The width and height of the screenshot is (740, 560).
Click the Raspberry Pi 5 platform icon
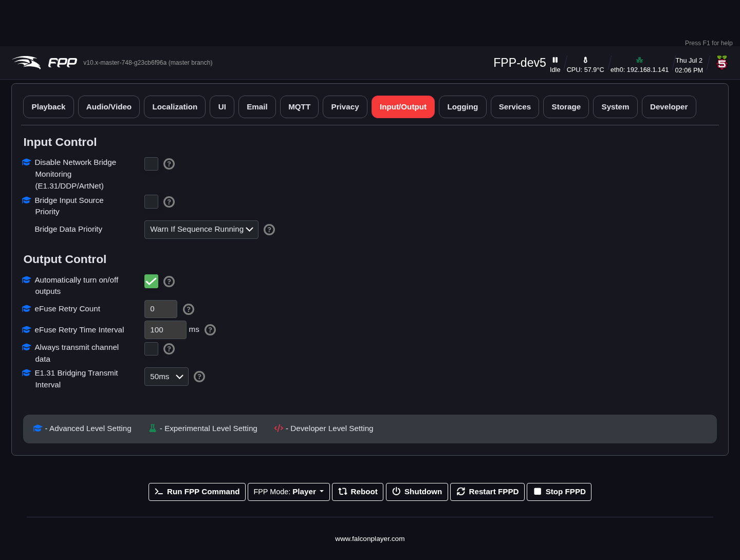coord(722,62)
